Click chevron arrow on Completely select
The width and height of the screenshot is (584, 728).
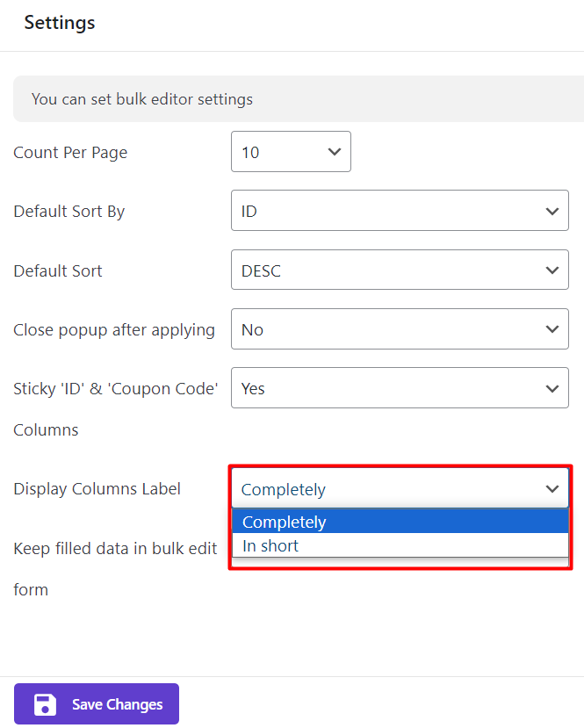click(552, 489)
